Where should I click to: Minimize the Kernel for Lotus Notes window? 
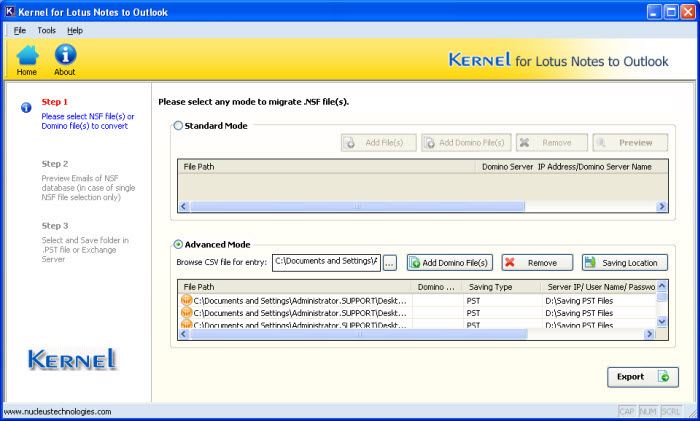654,12
